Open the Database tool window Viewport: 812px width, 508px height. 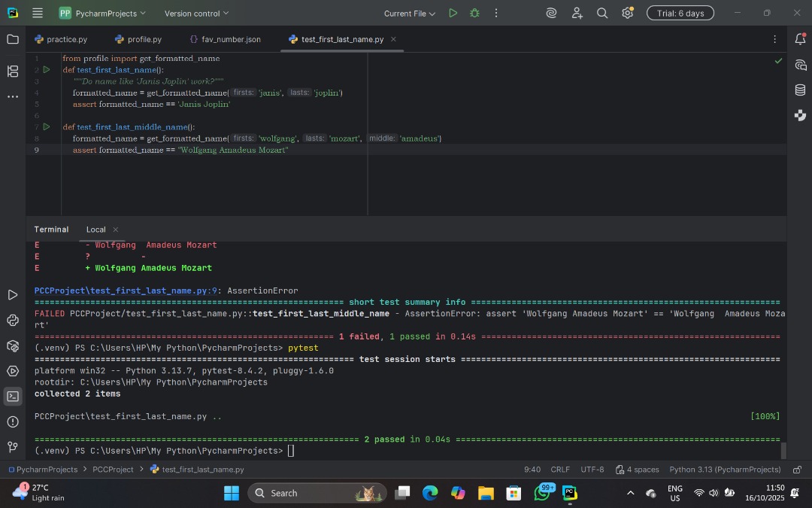pos(800,90)
